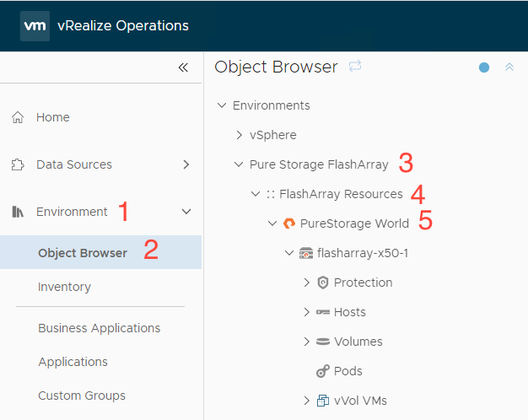Collapse the Pure Storage FlashArray node
Screen dimensions: 528x420
239,164
